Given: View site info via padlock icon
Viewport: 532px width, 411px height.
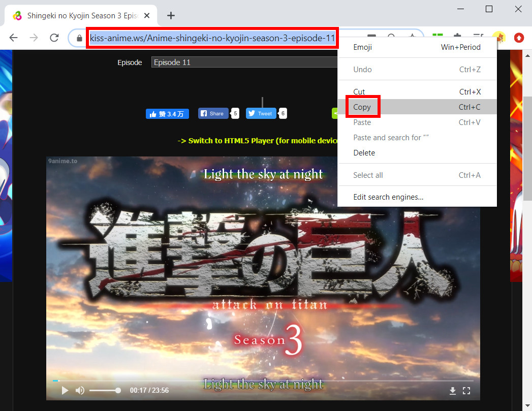Looking at the screenshot, I should pos(79,38).
